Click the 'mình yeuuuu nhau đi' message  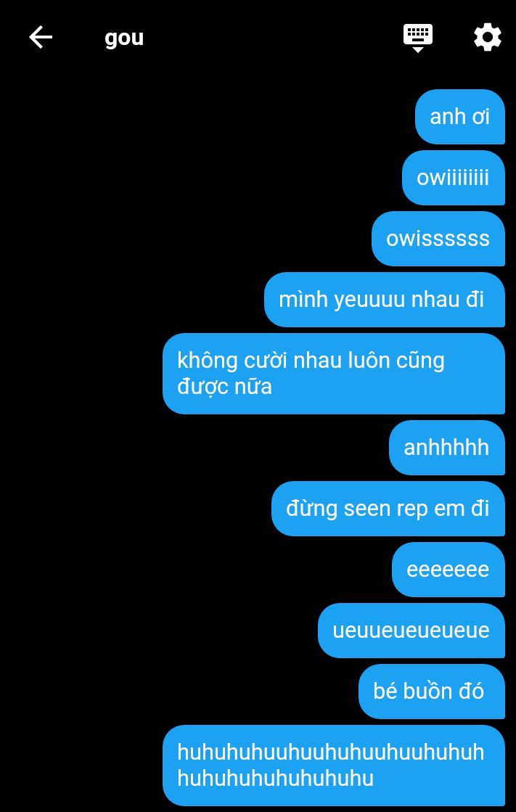385,300
